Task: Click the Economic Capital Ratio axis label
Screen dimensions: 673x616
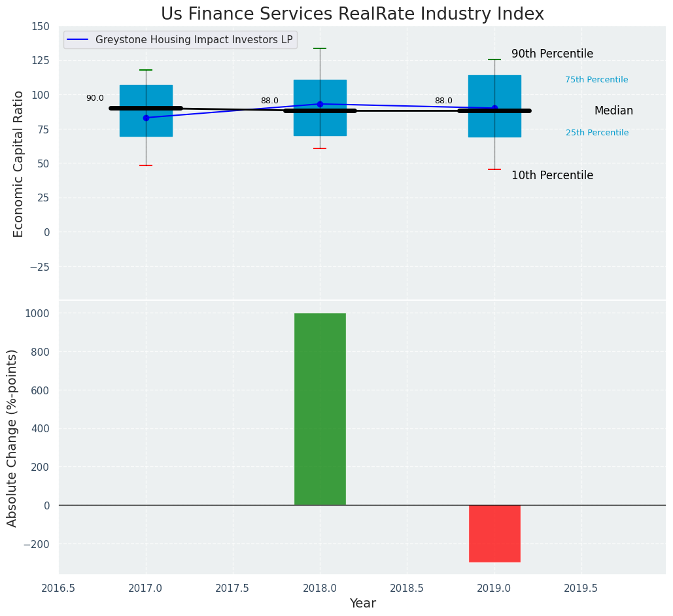Action: click(x=18, y=163)
